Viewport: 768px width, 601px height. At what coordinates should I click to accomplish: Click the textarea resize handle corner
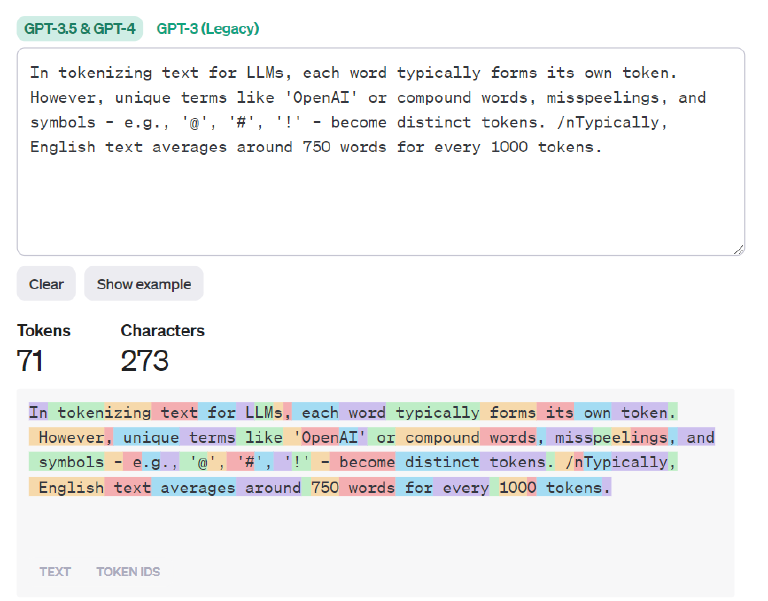click(x=738, y=248)
